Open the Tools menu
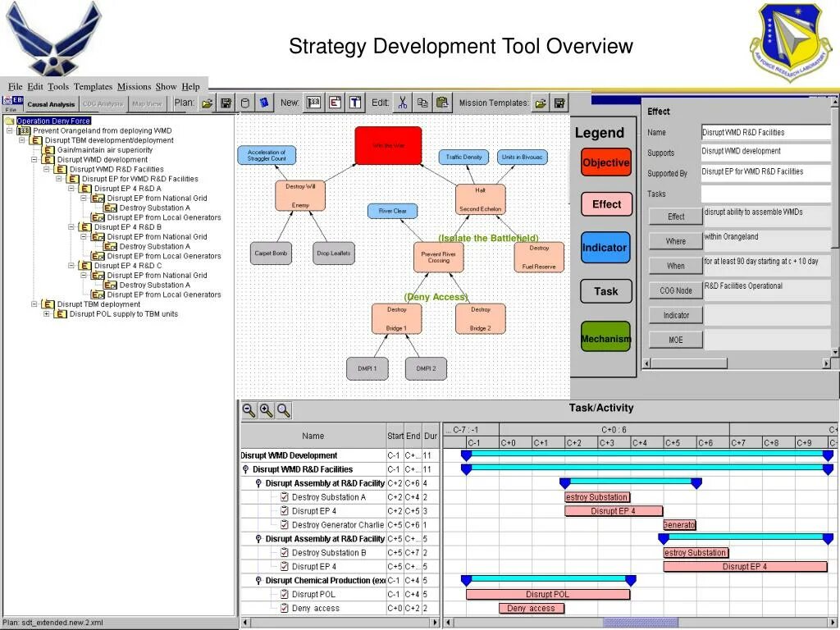 tap(58, 86)
